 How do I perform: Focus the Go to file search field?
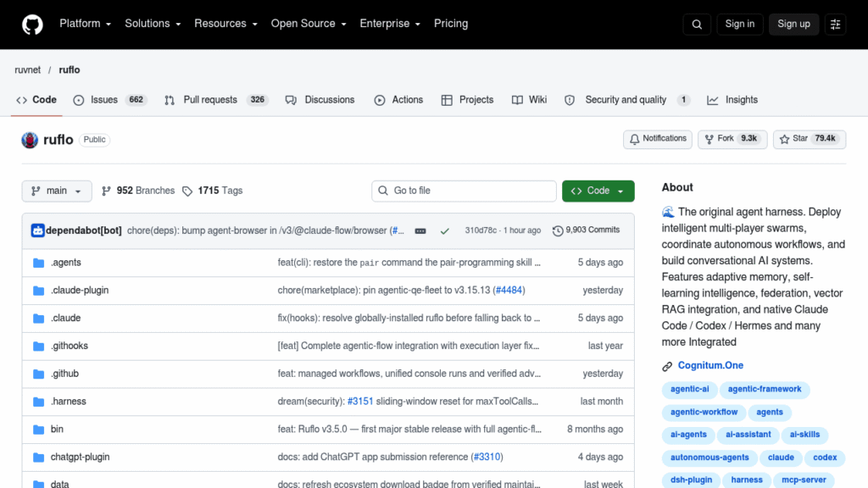click(464, 191)
